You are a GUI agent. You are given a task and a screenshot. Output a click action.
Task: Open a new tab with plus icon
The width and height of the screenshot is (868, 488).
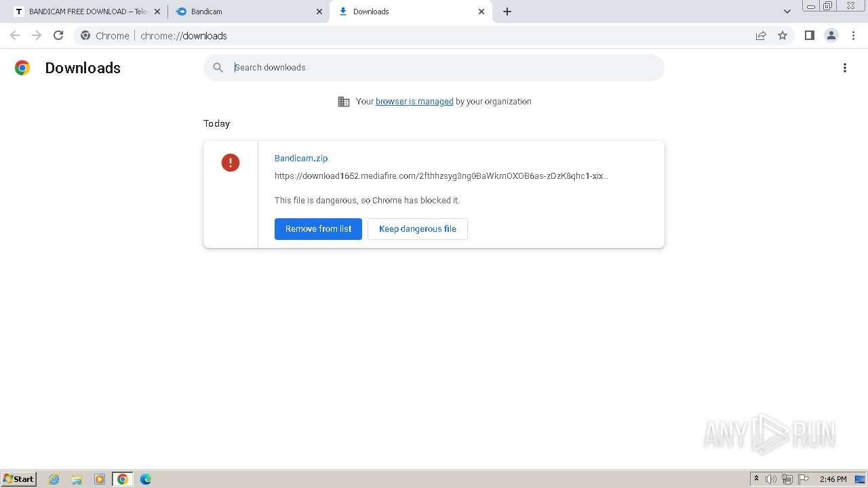tap(507, 12)
